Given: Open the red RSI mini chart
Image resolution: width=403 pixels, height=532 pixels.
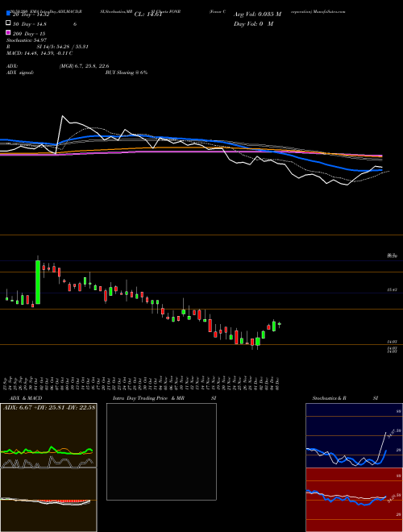Looking at the screenshot, I should click(x=354, y=500).
